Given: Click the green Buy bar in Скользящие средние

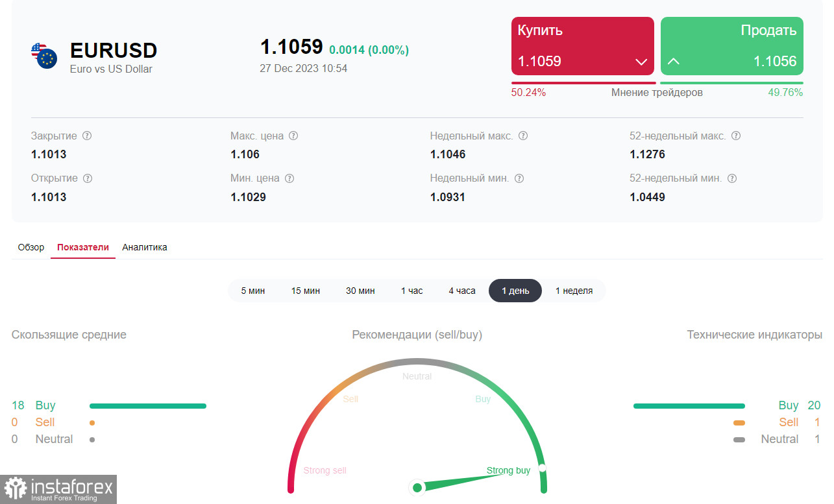Looking at the screenshot, I should [148, 406].
